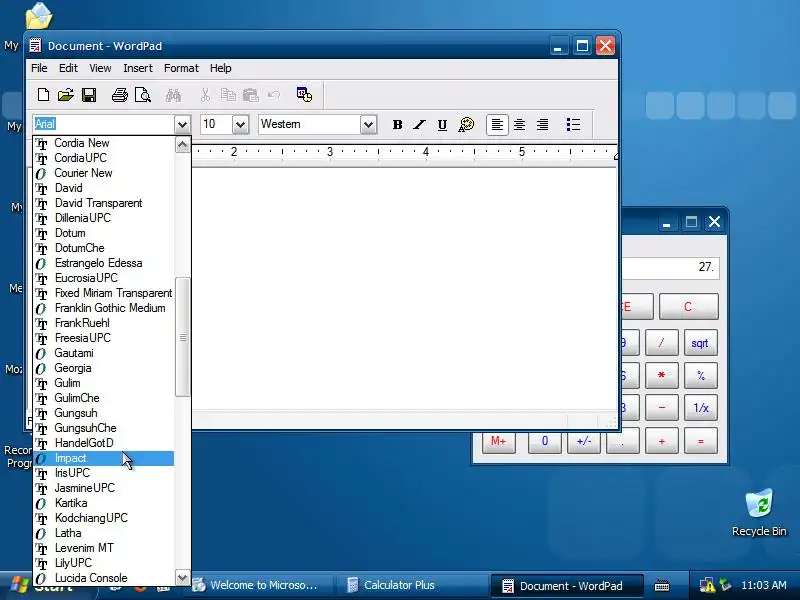This screenshot has height=600, width=800.
Task: Click the font list scrollbar thumb
Action: [x=182, y=337]
